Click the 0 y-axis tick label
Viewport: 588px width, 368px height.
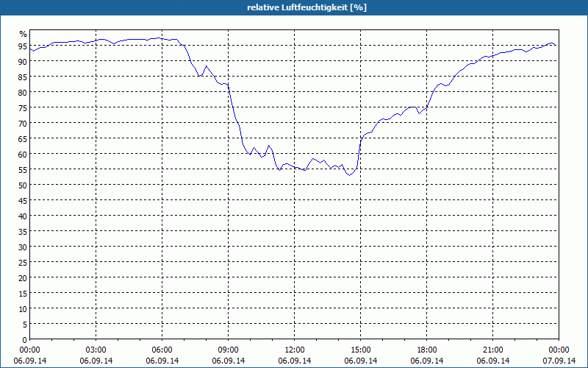point(24,339)
